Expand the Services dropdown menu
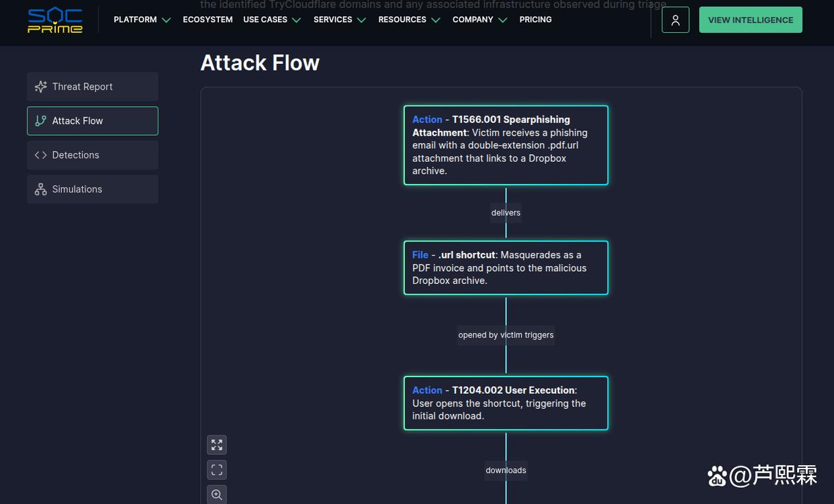 (339, 20)
